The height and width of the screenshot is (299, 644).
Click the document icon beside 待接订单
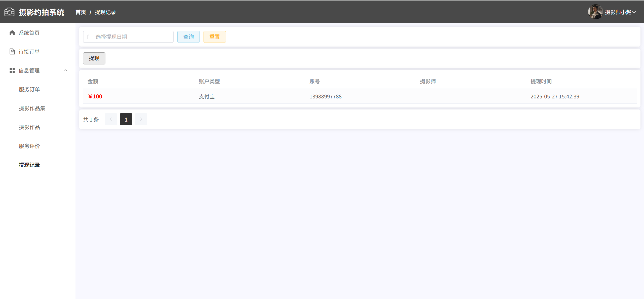coord(12,52)
